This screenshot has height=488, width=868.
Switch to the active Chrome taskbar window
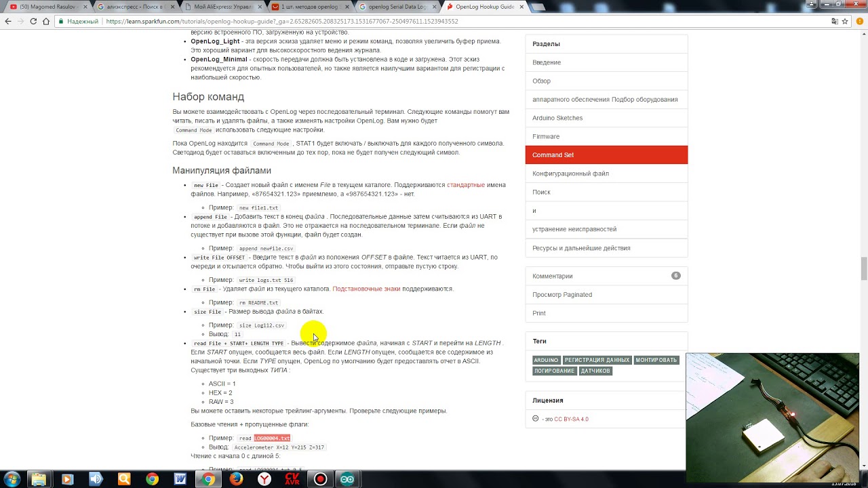(208, 479)
